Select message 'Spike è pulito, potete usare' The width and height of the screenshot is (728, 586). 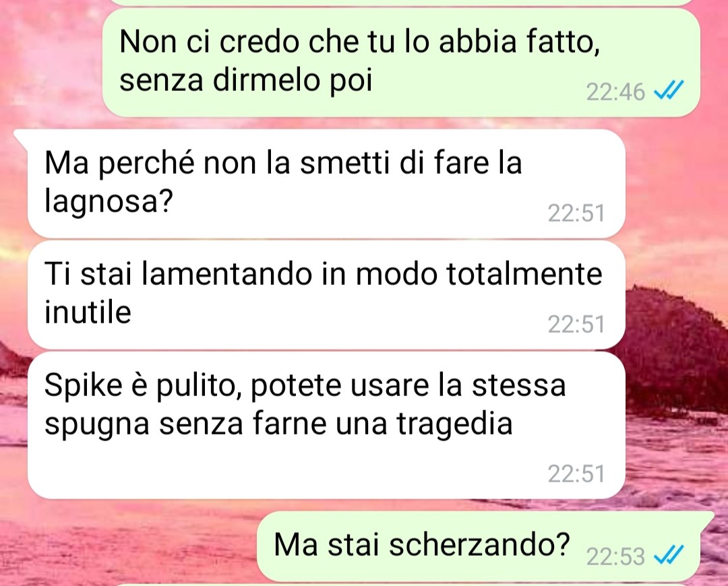(326, 425)
